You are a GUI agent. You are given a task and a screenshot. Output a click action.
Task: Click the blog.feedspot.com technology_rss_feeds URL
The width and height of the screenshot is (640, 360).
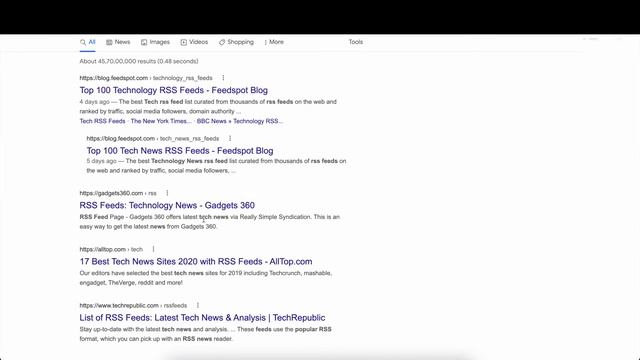[146, 78]
